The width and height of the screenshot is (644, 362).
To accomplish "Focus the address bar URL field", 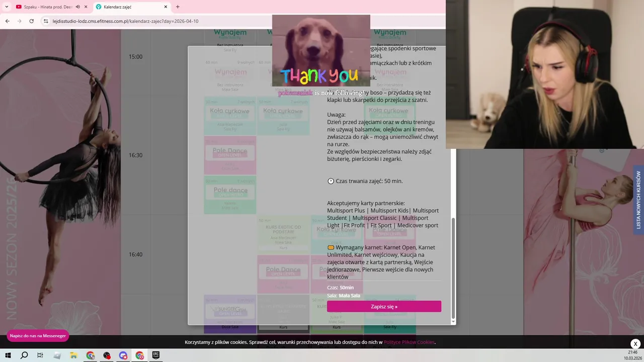I will pos(242,21).
